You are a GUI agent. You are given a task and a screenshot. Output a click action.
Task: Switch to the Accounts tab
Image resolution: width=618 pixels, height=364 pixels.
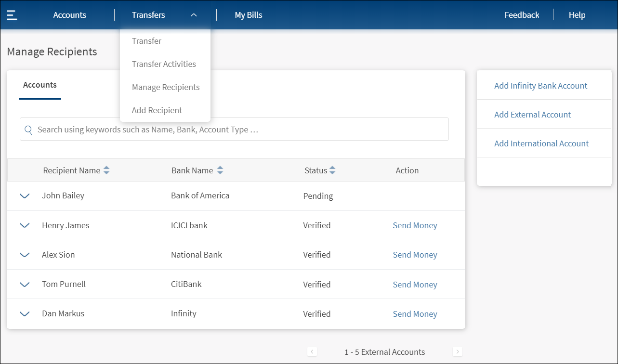pos(40,85)
